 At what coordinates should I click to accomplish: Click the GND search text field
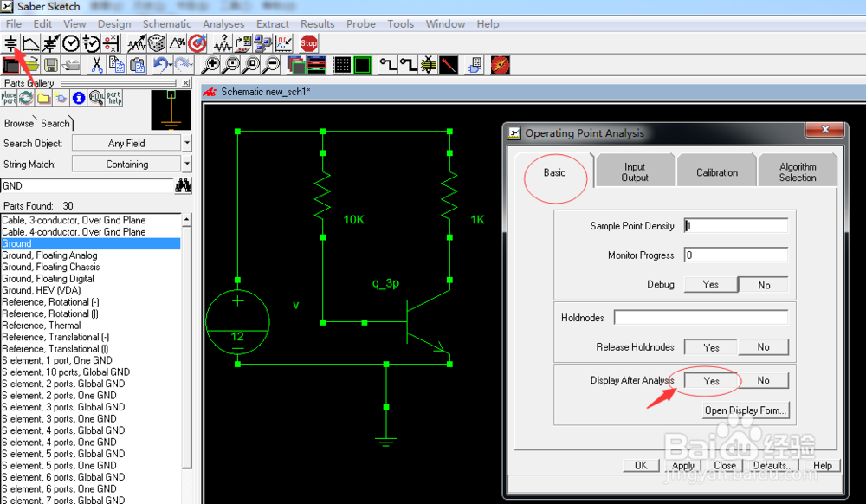click(x=87, y=185)
